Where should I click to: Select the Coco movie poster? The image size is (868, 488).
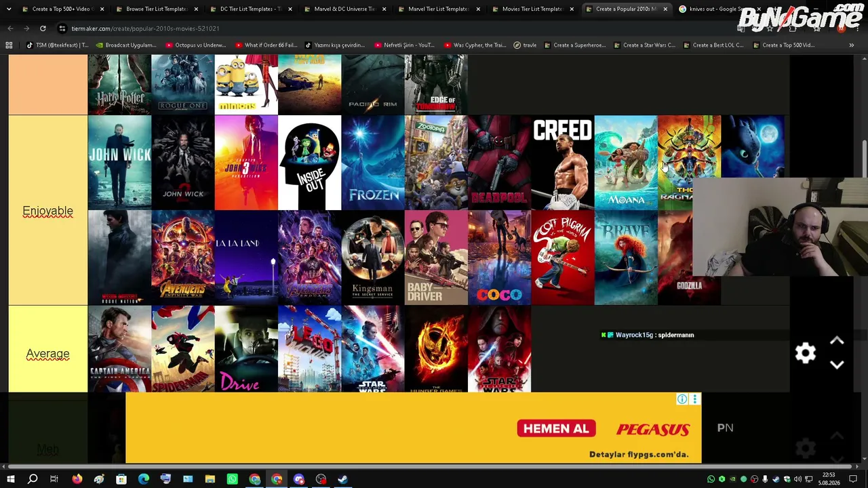tap(499, 258)
